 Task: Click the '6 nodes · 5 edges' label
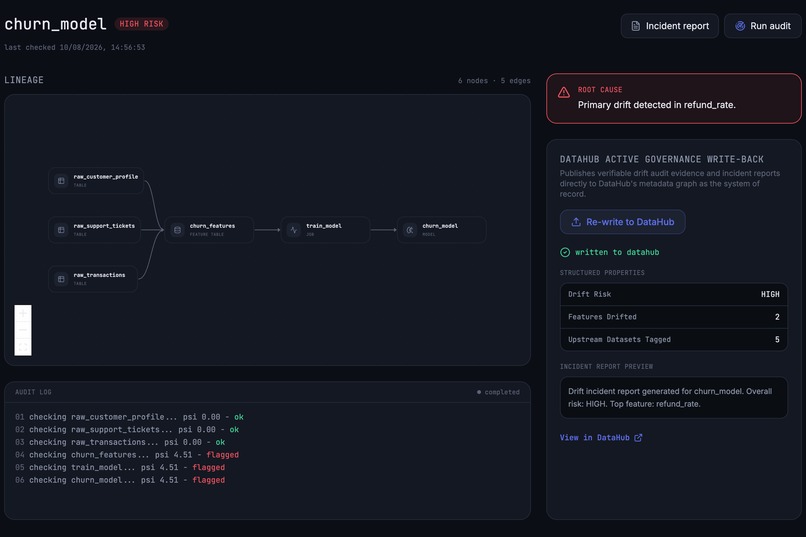click(x=494, y=81)
